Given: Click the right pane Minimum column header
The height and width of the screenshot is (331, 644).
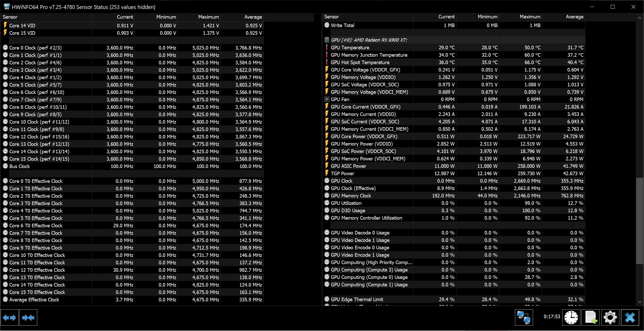Looking at the screenshot, I should [478, 17].
